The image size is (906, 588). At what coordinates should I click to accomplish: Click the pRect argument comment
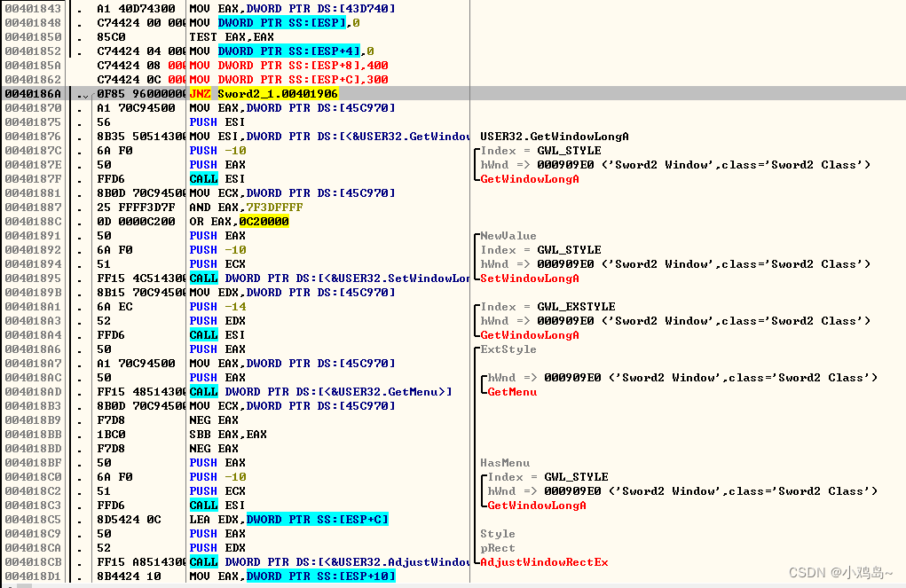(x=497, y=548)
